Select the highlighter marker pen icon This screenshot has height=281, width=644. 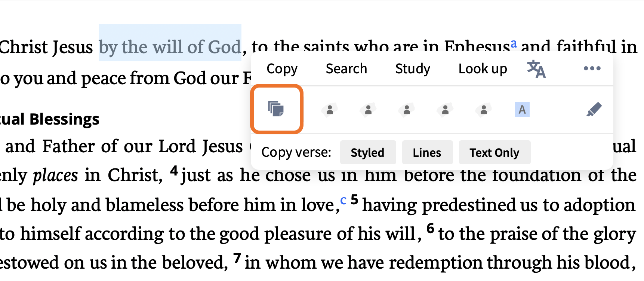point(594,109)
